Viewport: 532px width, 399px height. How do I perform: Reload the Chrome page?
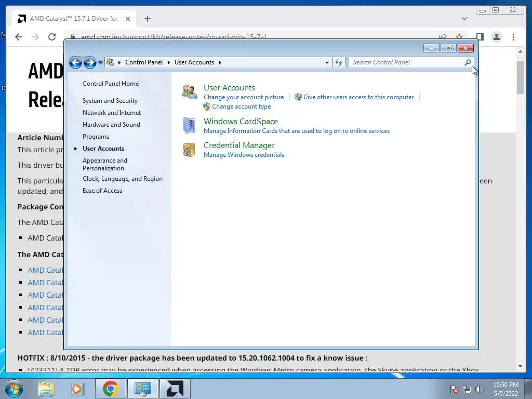[52, 37]
